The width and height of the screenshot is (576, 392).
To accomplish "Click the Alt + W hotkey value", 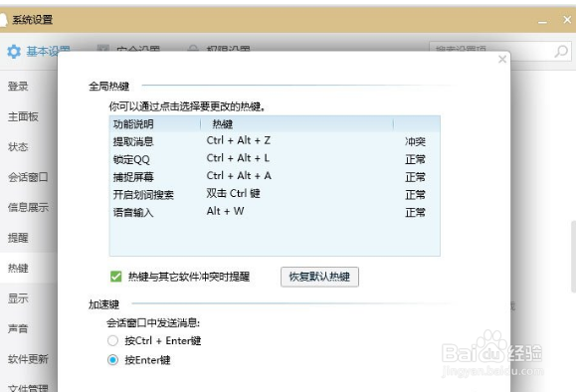I will click(225, 211).
